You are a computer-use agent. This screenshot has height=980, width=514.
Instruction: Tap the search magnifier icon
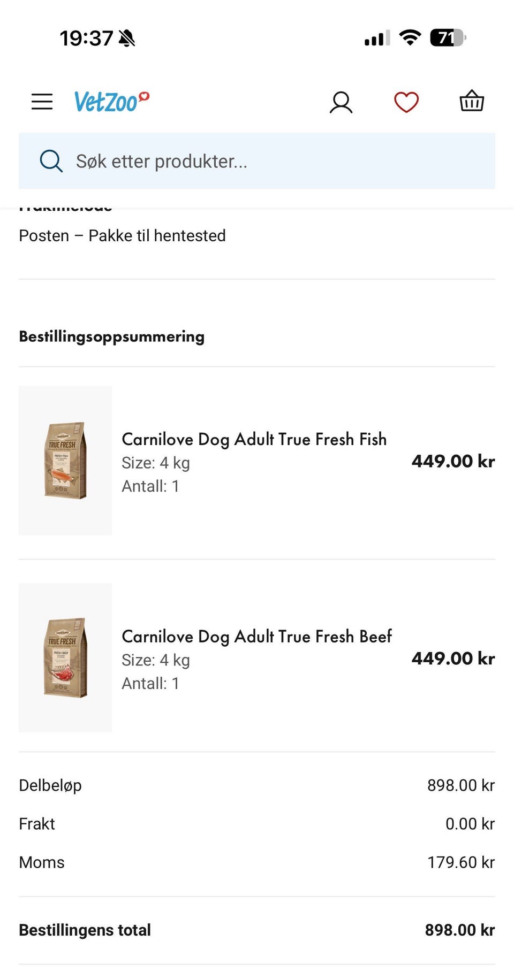[x=51, y=161]
